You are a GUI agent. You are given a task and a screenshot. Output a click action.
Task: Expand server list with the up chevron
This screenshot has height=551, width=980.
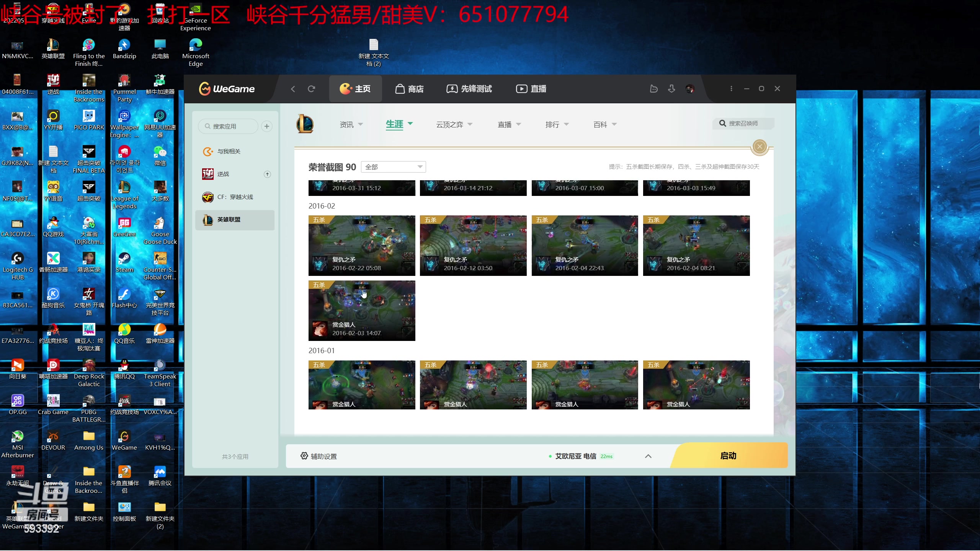648,456
